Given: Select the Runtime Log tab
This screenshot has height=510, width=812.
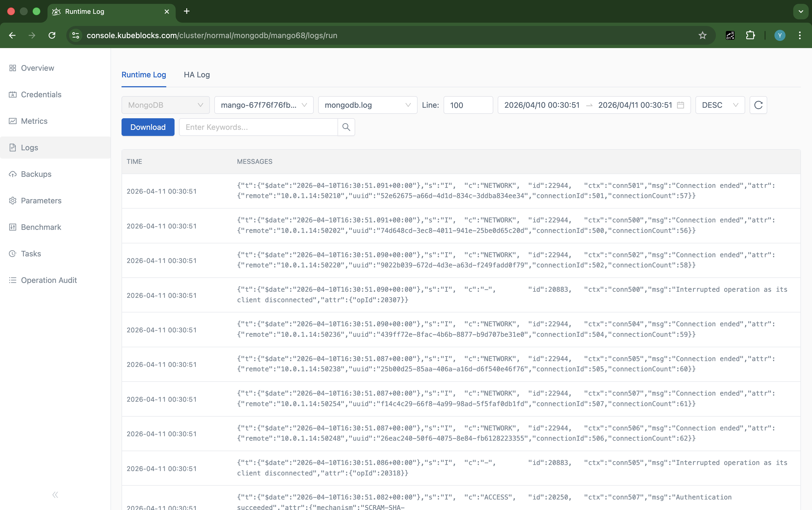Looking at the screenshot, I should pos(144,75).
